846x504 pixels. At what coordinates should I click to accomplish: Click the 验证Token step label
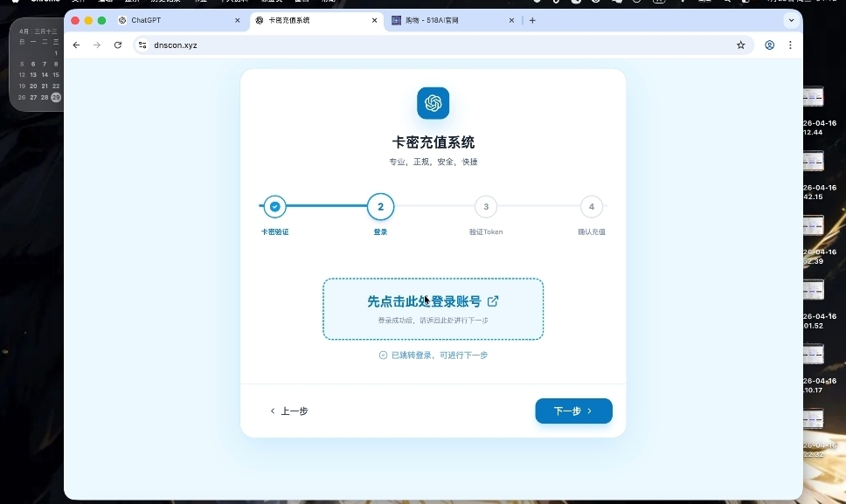click(x=486, y=231)
